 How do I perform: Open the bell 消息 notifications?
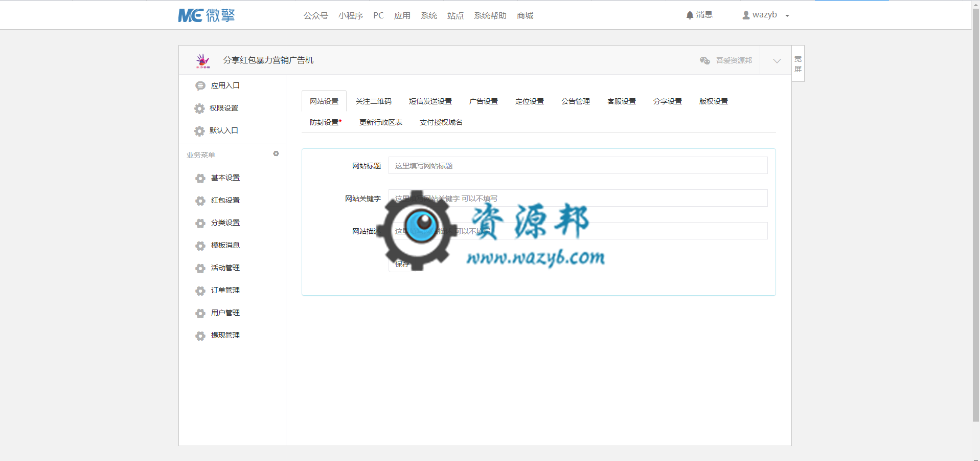point(699,15)
